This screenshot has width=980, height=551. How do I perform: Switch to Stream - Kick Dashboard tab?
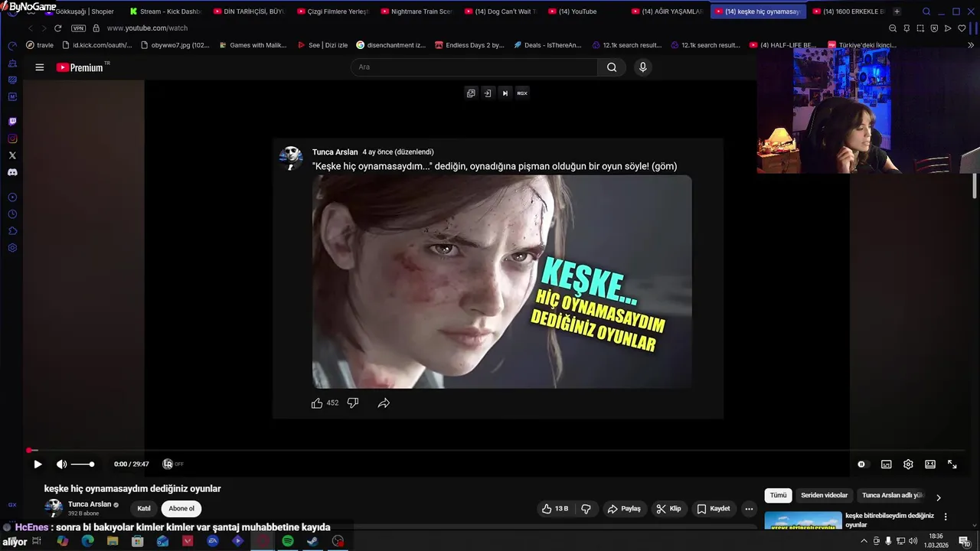click(165, 11)
